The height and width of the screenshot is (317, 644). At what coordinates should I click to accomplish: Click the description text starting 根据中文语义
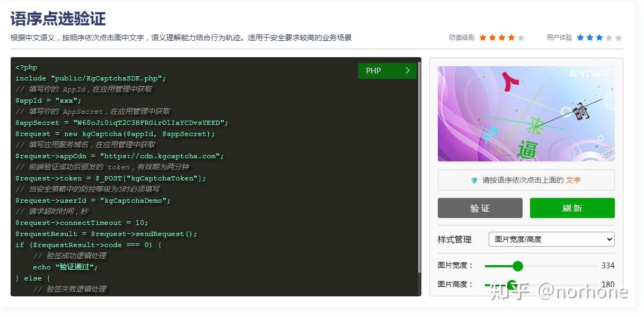tap(181, 38)
